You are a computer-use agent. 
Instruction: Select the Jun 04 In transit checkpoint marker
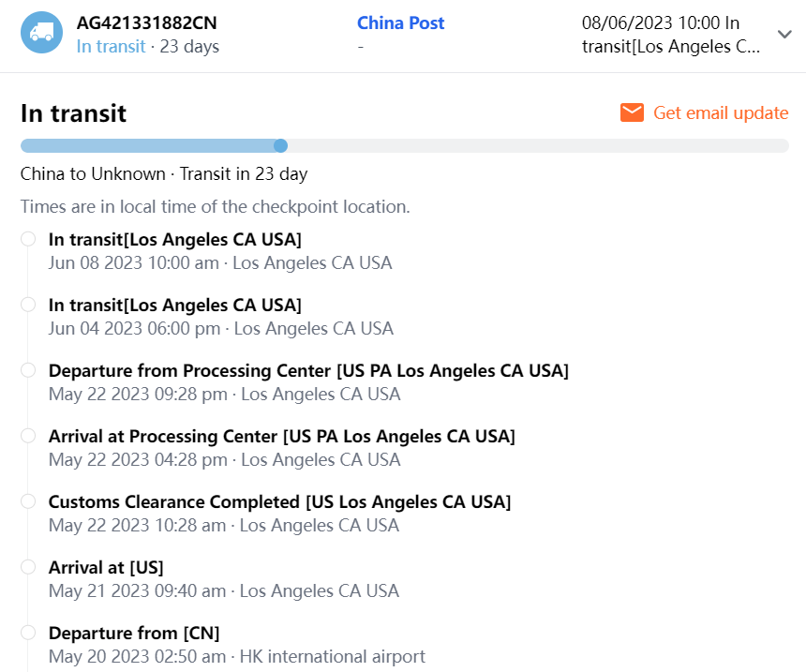click(x=28, y=305)
